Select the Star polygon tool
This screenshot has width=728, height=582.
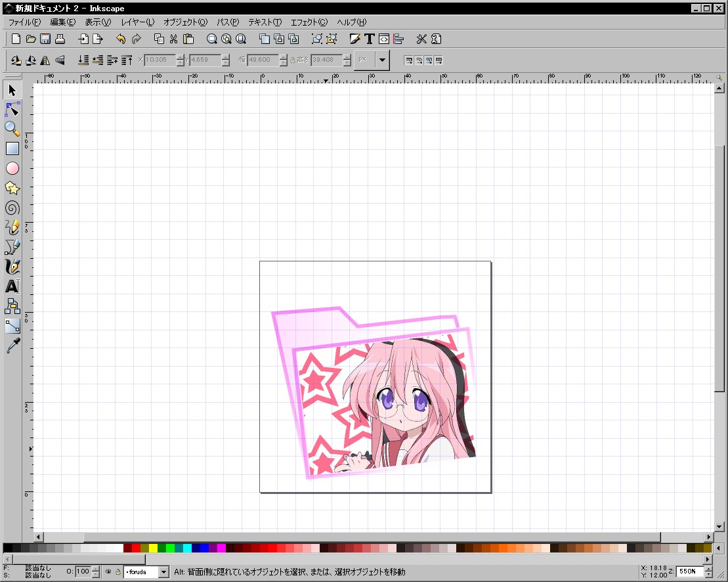pos(12,188)
